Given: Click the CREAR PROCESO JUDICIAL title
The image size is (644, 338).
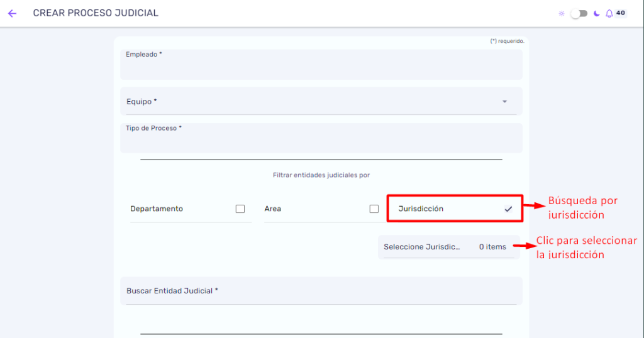Looking at the screenshot, I should (x=96, y=13).
